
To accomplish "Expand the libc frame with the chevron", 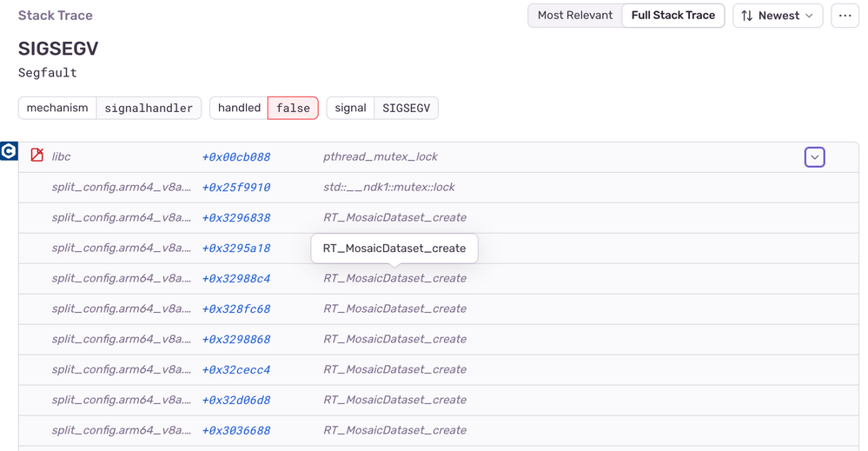I will (814, 157).
